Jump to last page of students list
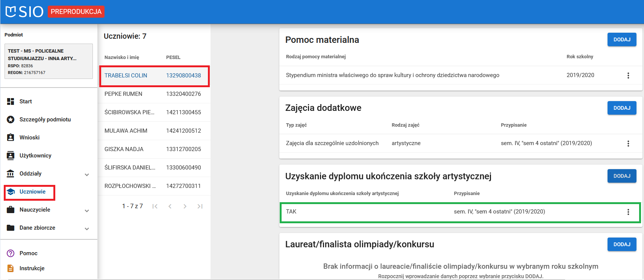 200,206
